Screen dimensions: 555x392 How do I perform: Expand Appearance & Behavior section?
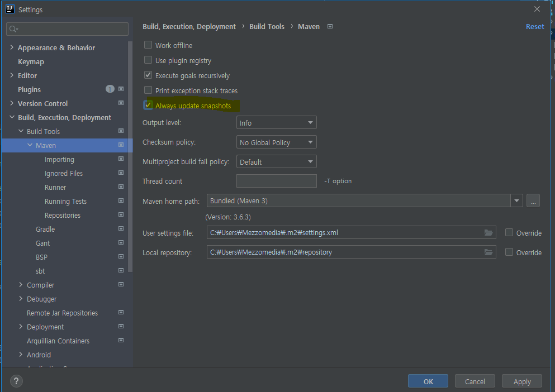coord(12,47)
